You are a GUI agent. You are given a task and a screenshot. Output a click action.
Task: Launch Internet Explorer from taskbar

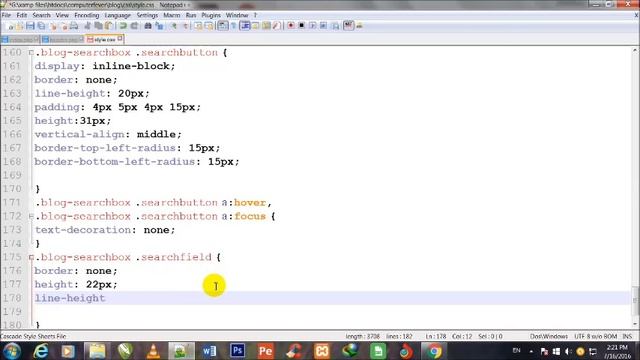(40, 351)
